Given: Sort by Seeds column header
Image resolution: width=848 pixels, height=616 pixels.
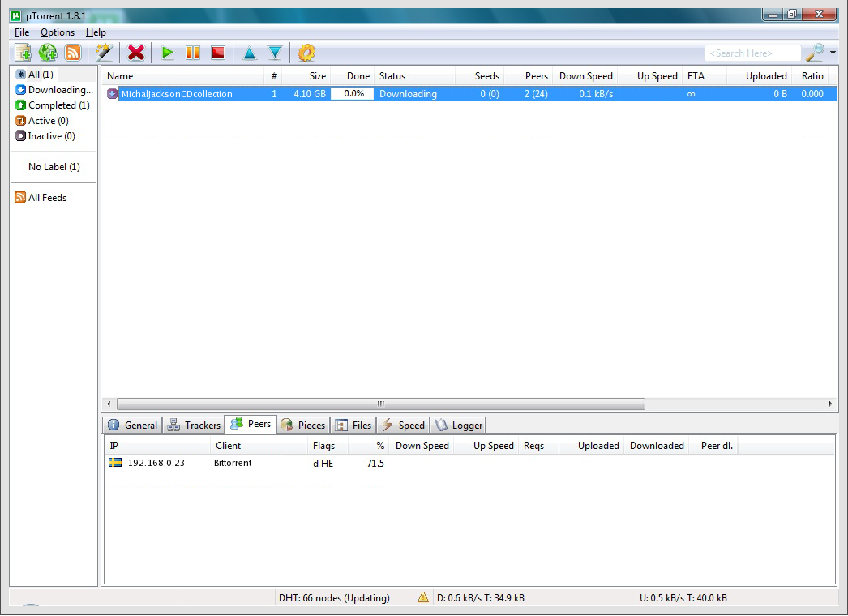Looking at the screenshot, I should point(480,75).
